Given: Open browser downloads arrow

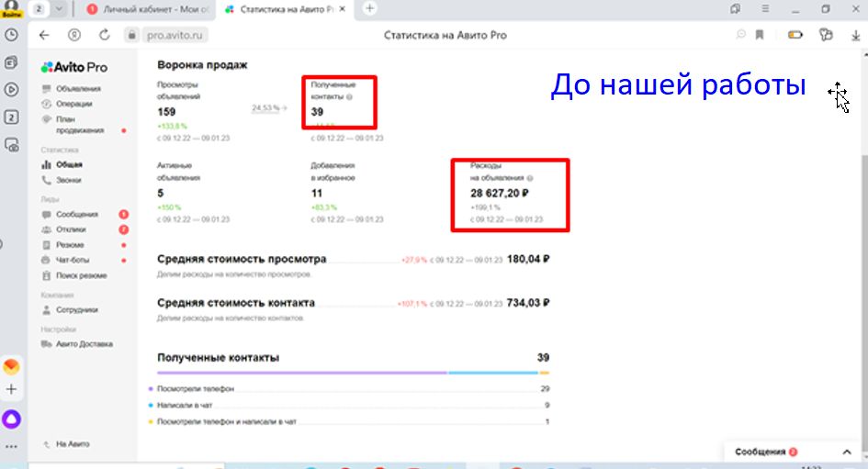Looking at the screenshot, I should click(x=855, y=36).
